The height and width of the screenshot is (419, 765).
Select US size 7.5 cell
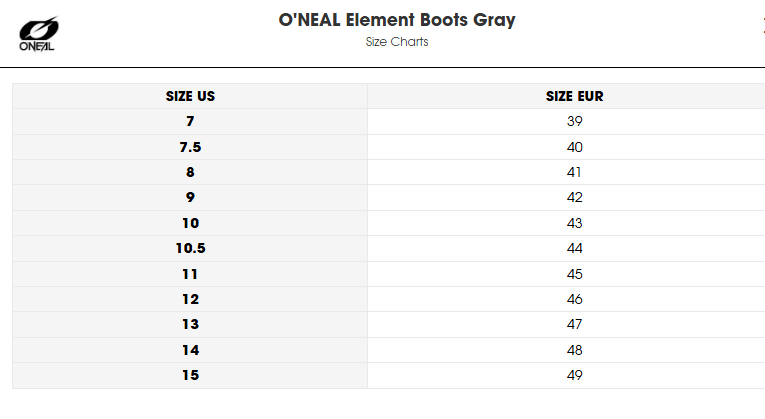coord(190,147)
